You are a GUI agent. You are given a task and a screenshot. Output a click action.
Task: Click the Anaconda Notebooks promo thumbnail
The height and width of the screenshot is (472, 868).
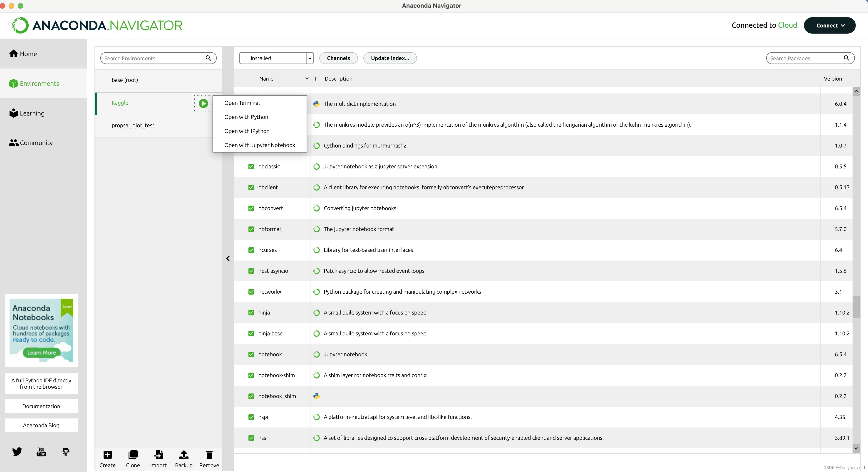point(41,330)
